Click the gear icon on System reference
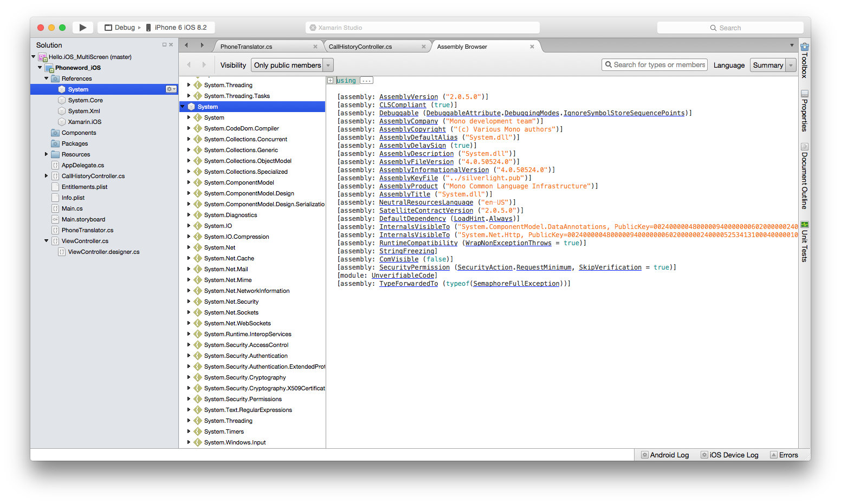The image size is (841, 504). (x=171, y=89)
